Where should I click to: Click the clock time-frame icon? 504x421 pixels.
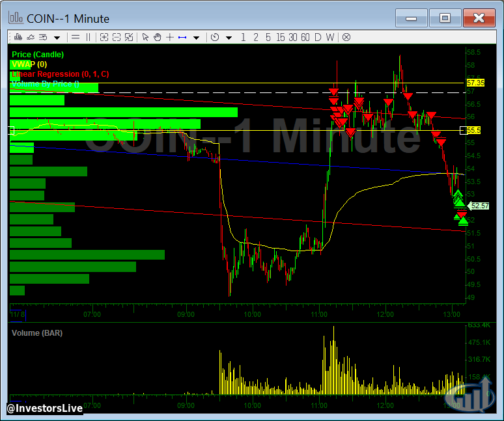[215, 37]
